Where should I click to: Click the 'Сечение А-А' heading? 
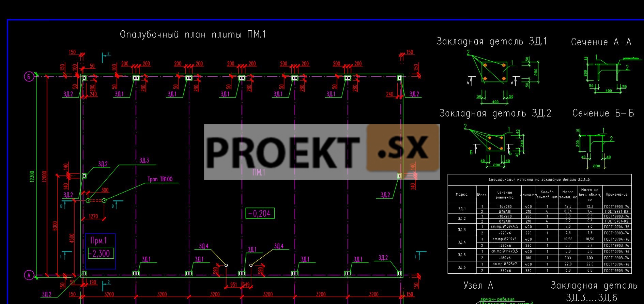point(601,42)
